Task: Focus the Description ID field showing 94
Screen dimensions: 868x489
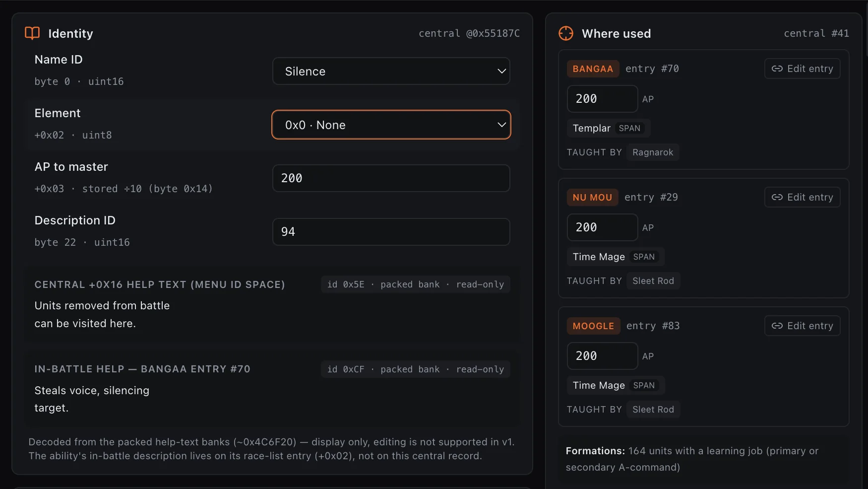Action: (391, 232)
